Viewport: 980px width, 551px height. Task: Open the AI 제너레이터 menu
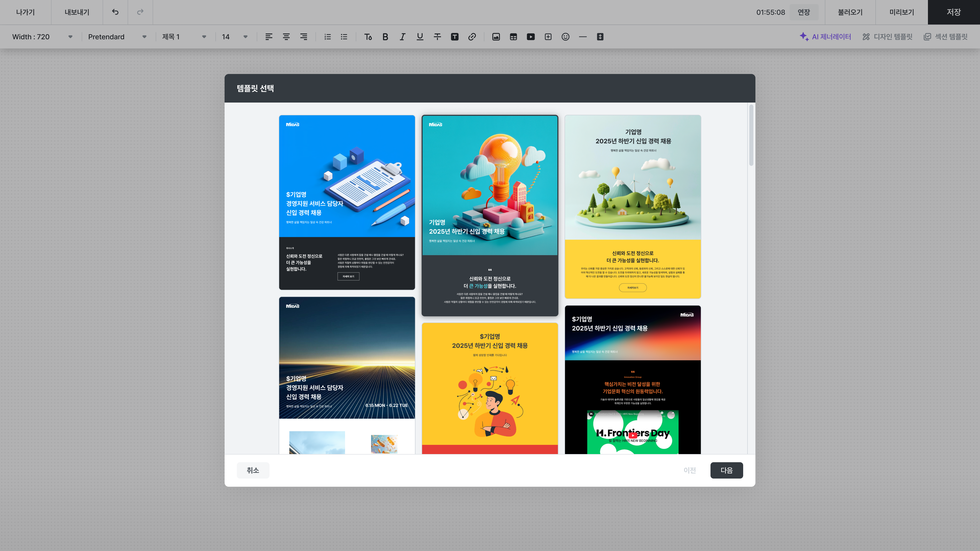(x=825, y=37)
